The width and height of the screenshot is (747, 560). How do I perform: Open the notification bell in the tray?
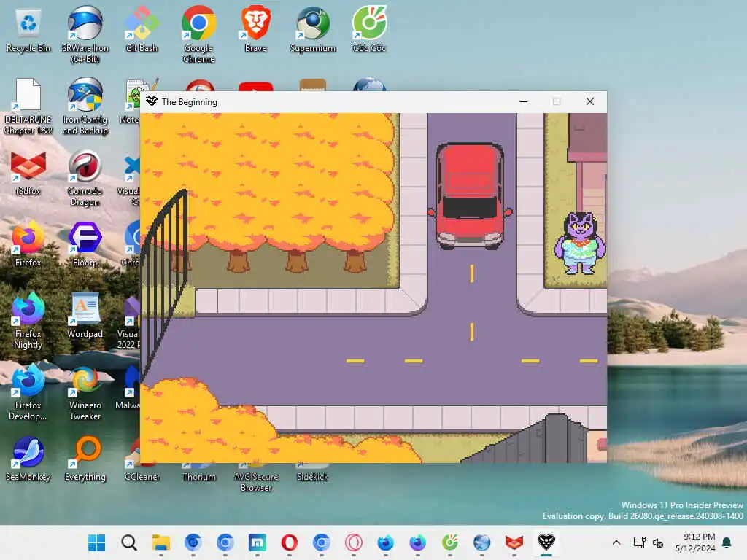tap(727, 542)
